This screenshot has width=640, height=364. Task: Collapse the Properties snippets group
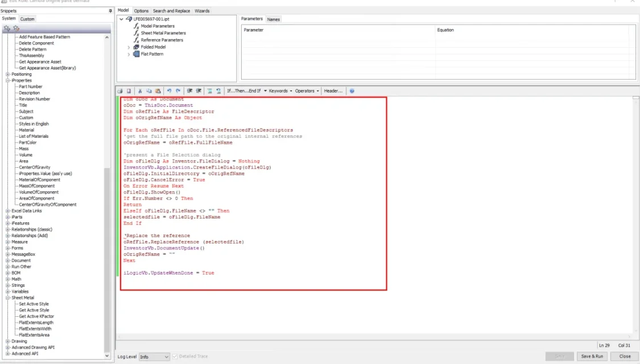8,80
